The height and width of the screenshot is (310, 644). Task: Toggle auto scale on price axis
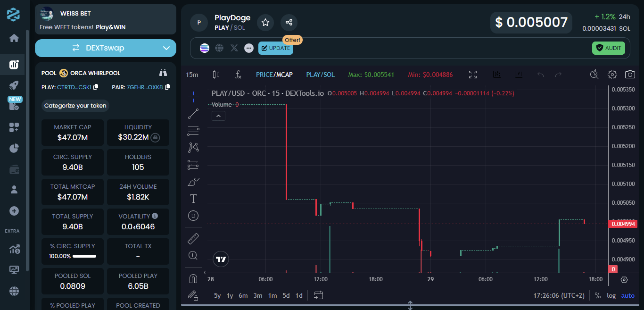coord(628,295)
